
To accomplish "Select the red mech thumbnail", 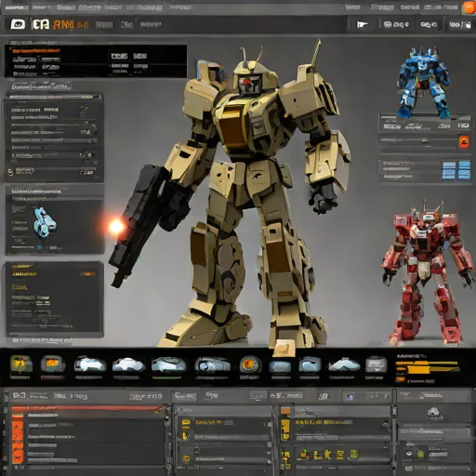I will pos(428,272).
